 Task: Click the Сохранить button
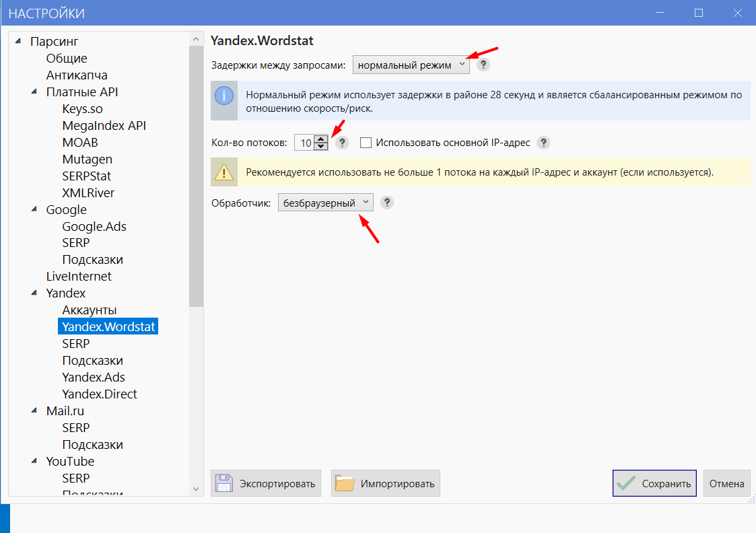654,483
